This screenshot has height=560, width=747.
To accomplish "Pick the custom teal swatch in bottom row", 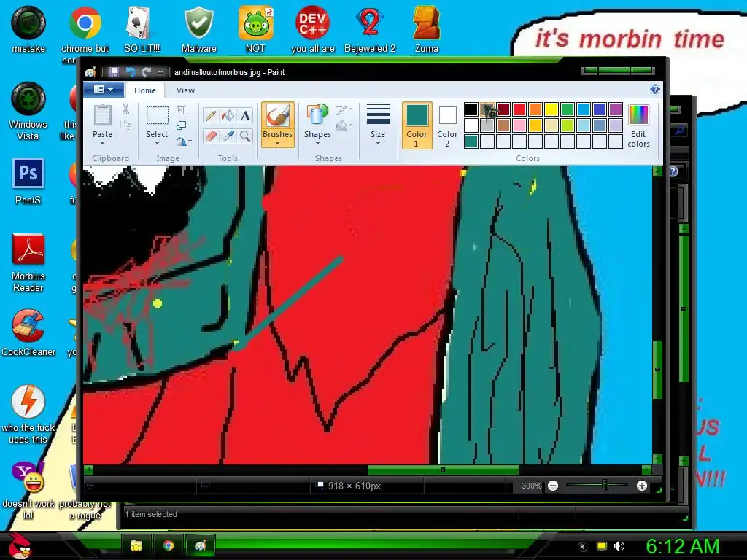I will 471,141.
